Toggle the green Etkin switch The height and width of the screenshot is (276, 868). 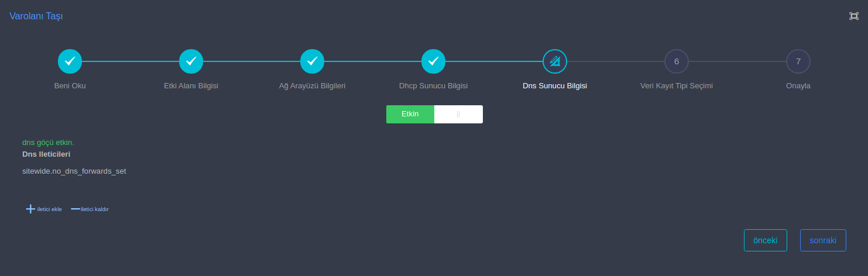(410, 114)
